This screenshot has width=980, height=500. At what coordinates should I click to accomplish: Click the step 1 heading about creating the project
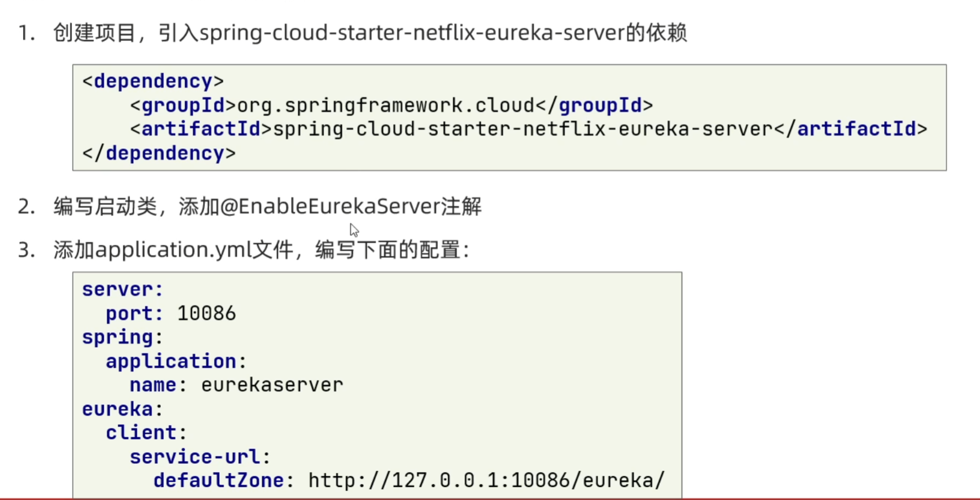(x=369, y=33)
